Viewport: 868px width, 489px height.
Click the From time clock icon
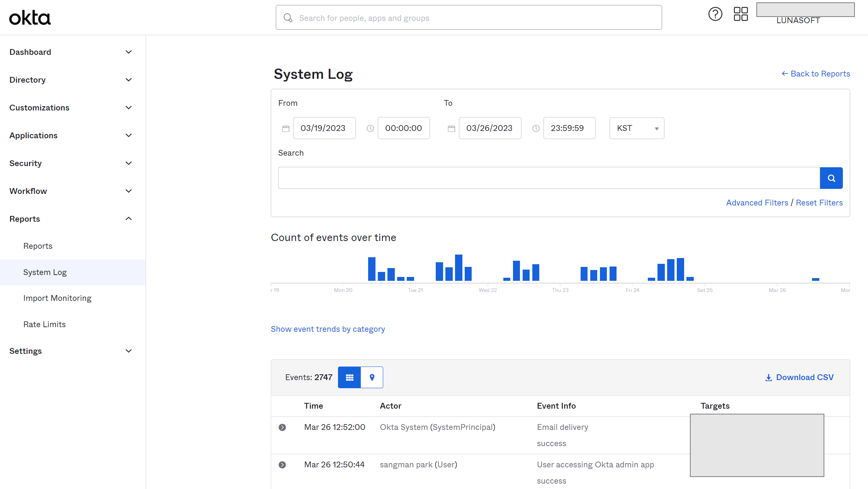point(370,128)
